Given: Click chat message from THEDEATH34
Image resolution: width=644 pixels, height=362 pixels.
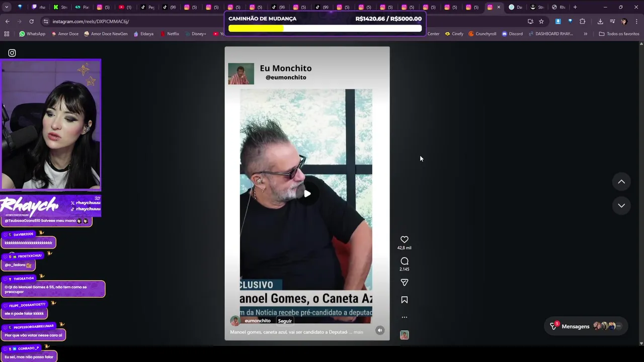Looking at the screenshot, I should pyautogui.click(x=53, y=289).
